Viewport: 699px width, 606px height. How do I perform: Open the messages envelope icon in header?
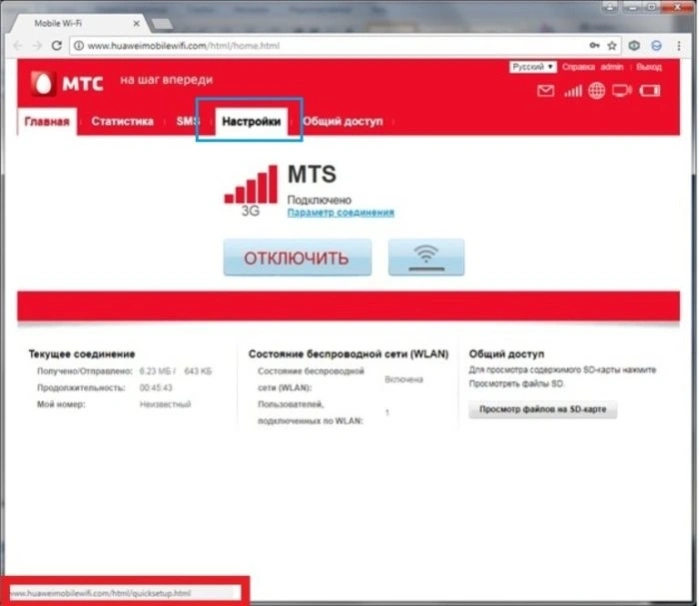coord(546,91)
